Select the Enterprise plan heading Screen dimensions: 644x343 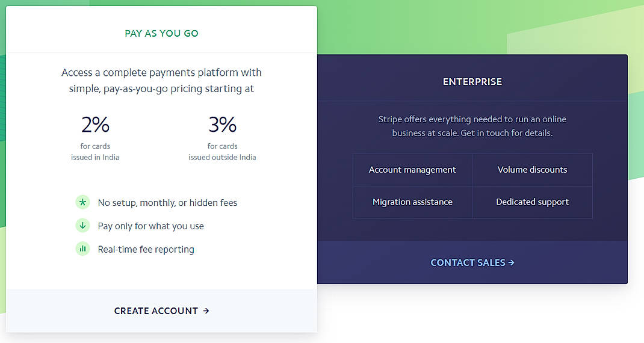pyautogui.click(x=472, y=82)
